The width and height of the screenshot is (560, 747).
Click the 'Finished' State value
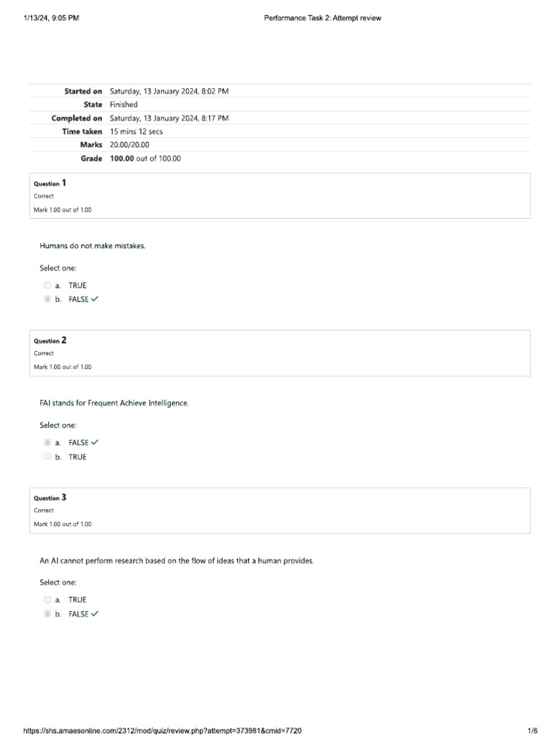(123, 104)
